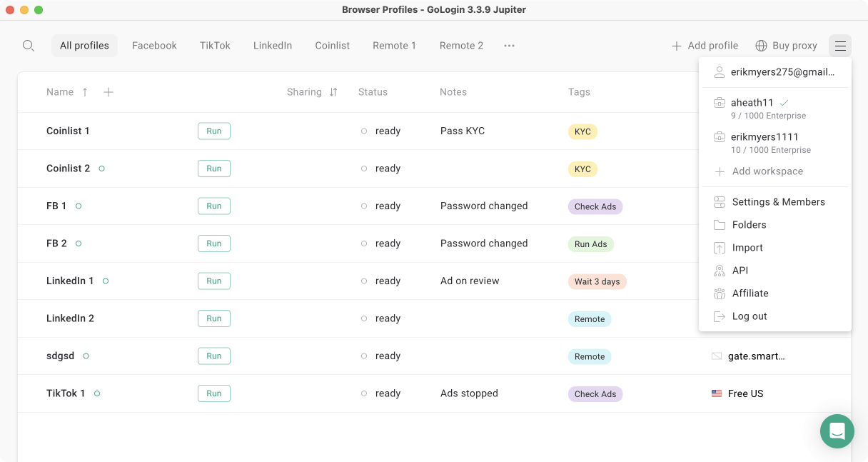The width and height of the screenshot is (868, 462).
Task: Switch to the Facebook folder tab
Action: (x=154, y=46)
